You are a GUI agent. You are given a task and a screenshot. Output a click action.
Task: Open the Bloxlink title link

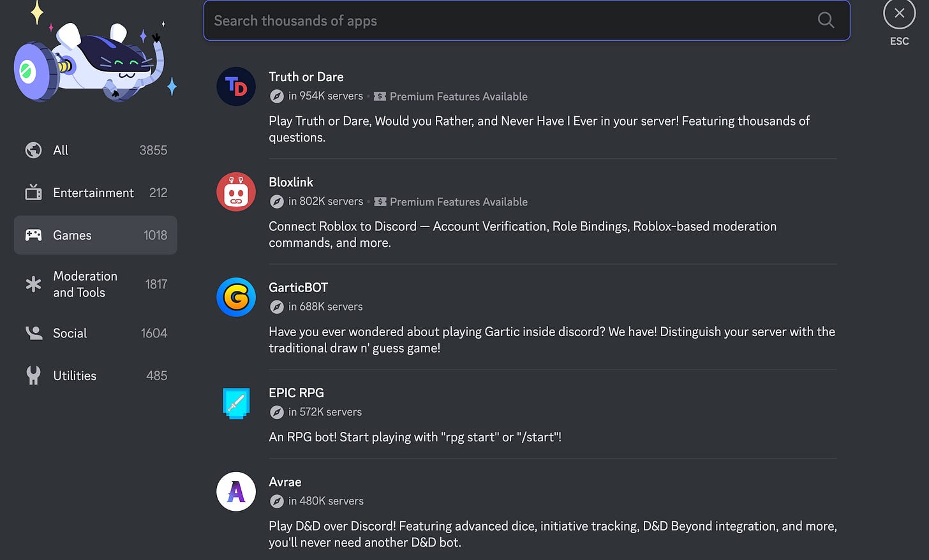pyautogui.click(x=291, y=182)
